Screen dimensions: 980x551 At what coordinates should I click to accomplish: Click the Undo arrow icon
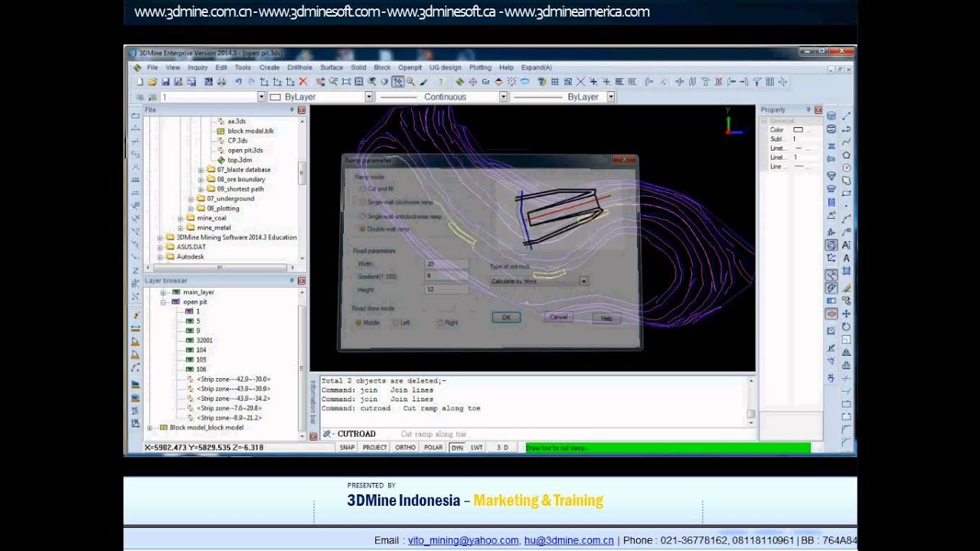238,81
